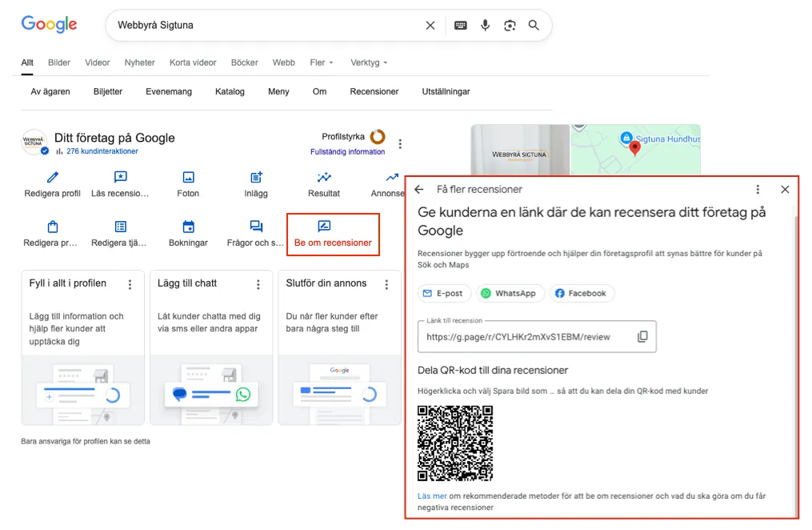Open options menu on Fyll i allt i profilen card
This screenshot has width=812, height=530.
[x=130, y=284]
